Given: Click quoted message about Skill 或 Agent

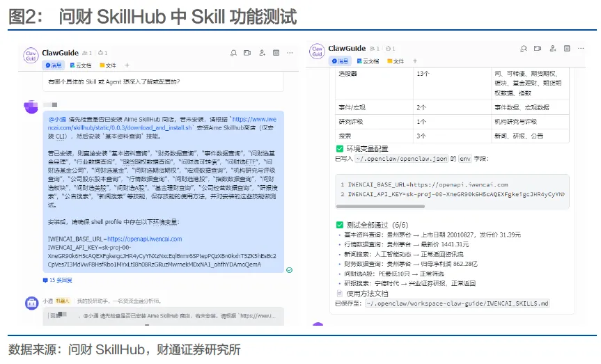Looking at the screenshot, I should (x=163, y=81).
